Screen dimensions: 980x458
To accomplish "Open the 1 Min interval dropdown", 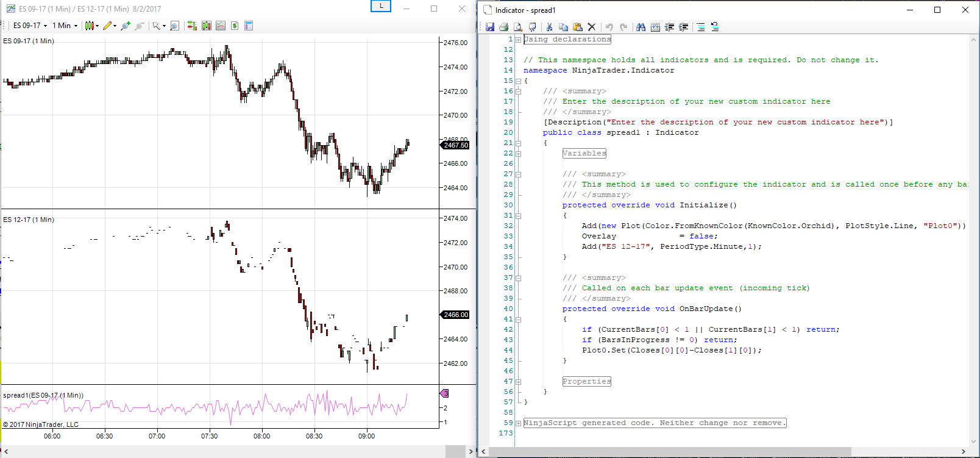I will click(x=65, y=26).
